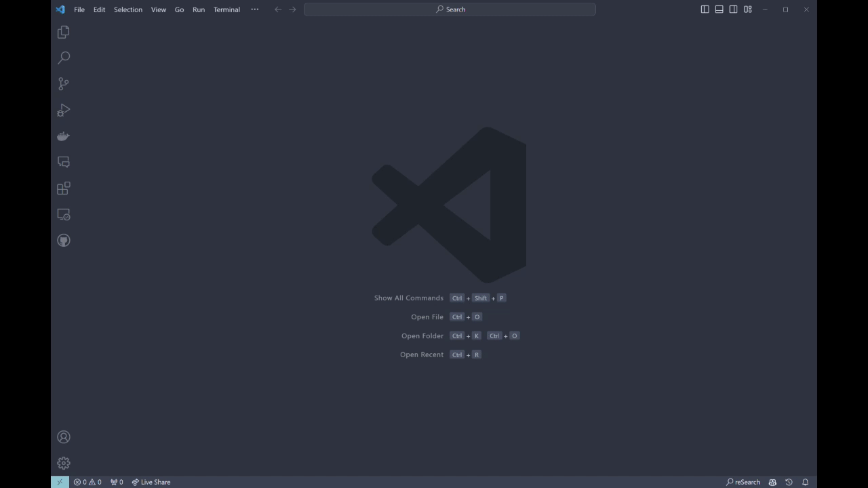Open the Customize Layout control
868x488 pixels.
747,9
